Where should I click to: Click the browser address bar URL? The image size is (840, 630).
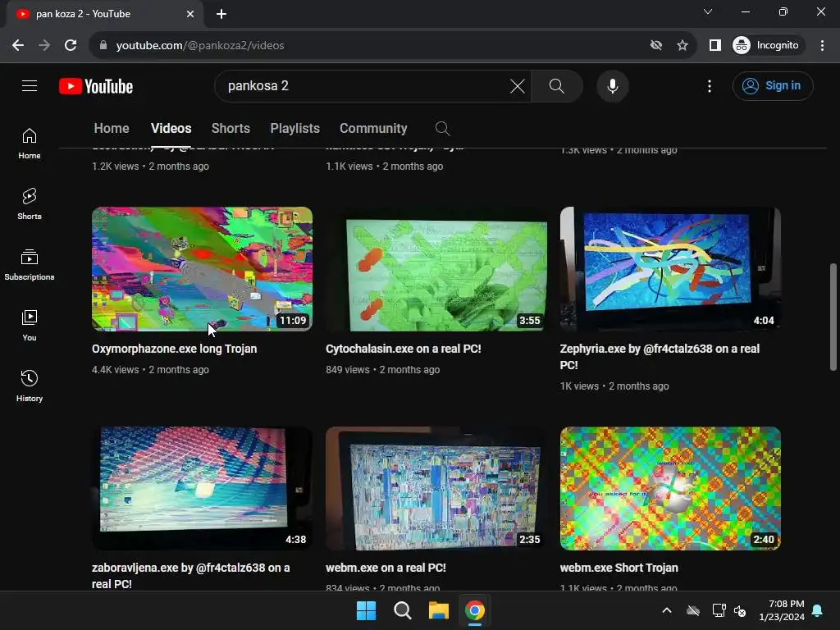tap(200, 46)
